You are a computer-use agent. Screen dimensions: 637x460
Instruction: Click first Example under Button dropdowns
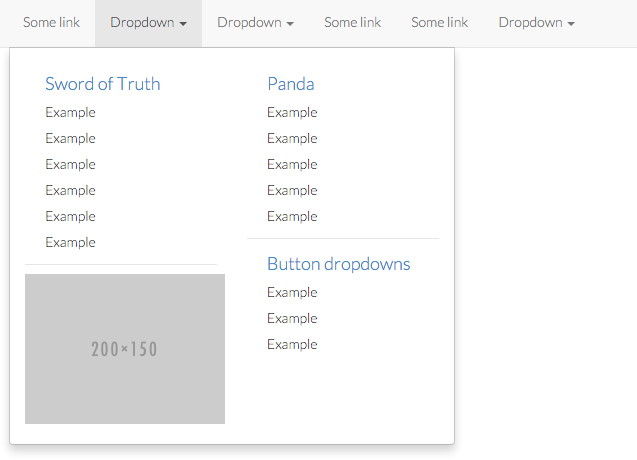[x=292, y=292]
